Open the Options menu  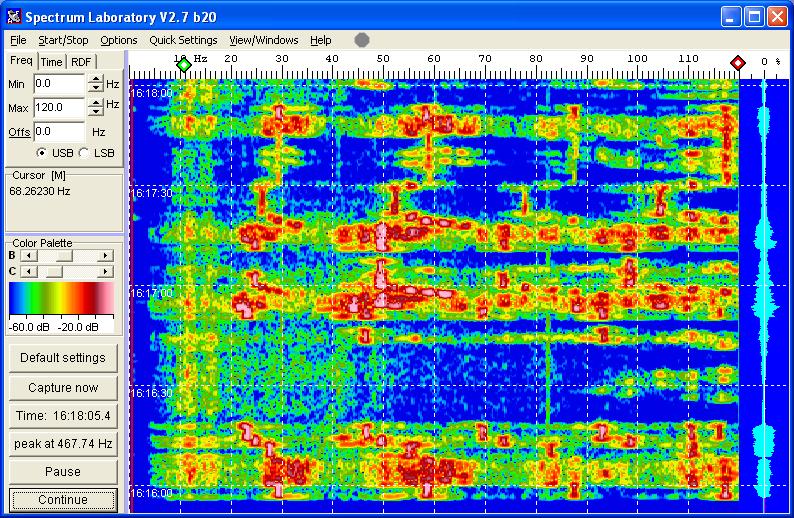coord(118,40)
